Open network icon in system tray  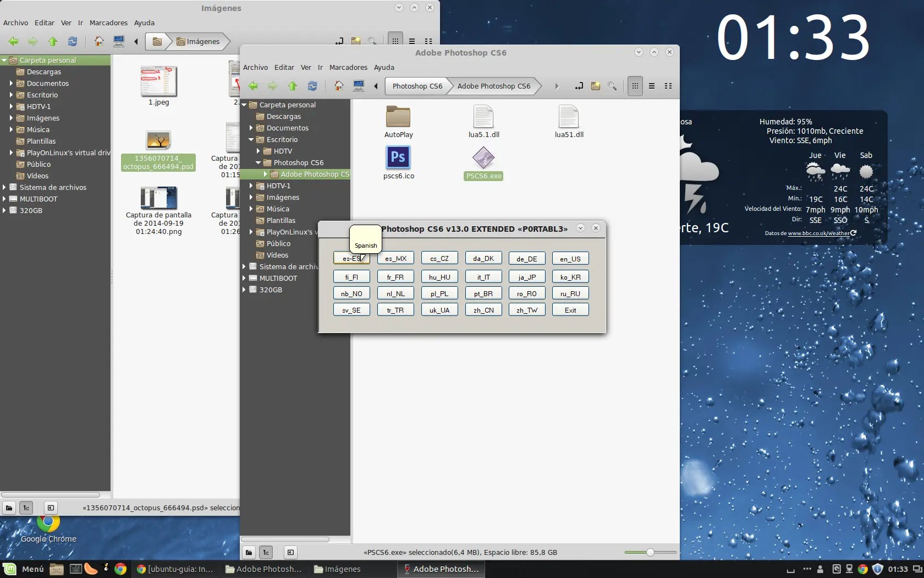click(x=849, y=569)
